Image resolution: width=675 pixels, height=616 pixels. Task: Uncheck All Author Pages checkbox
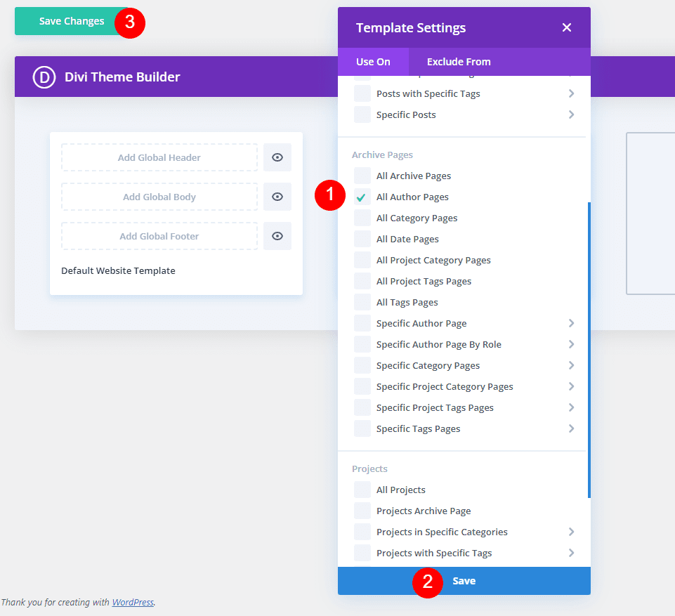tap(362, 197)
